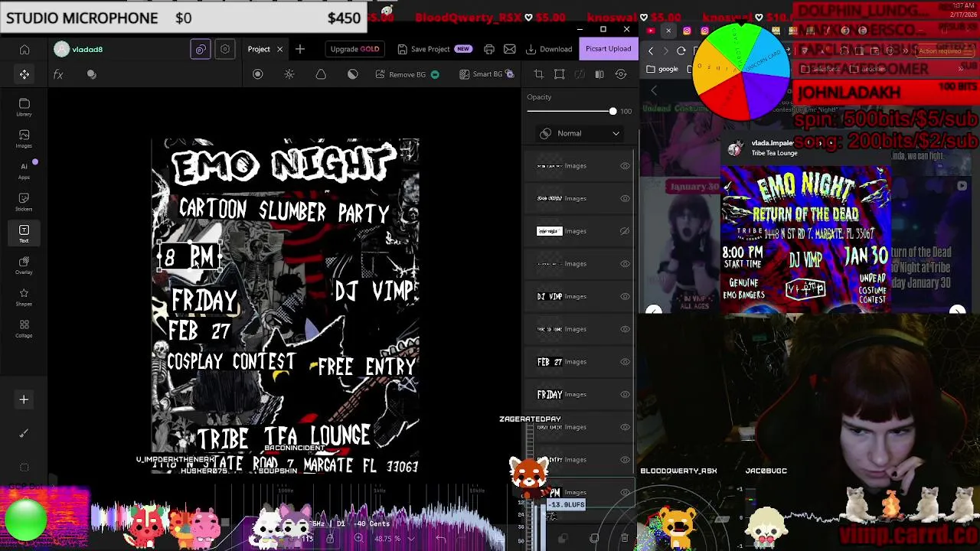Click the opacity value 100
Screen dimensions: 980x551
626,112
